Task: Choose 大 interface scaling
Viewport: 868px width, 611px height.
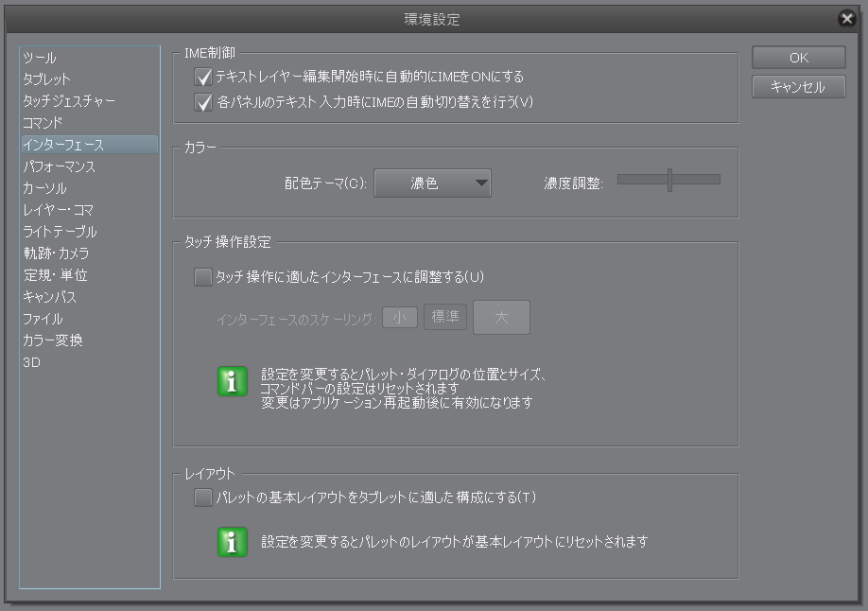Action: coord(501,318)
